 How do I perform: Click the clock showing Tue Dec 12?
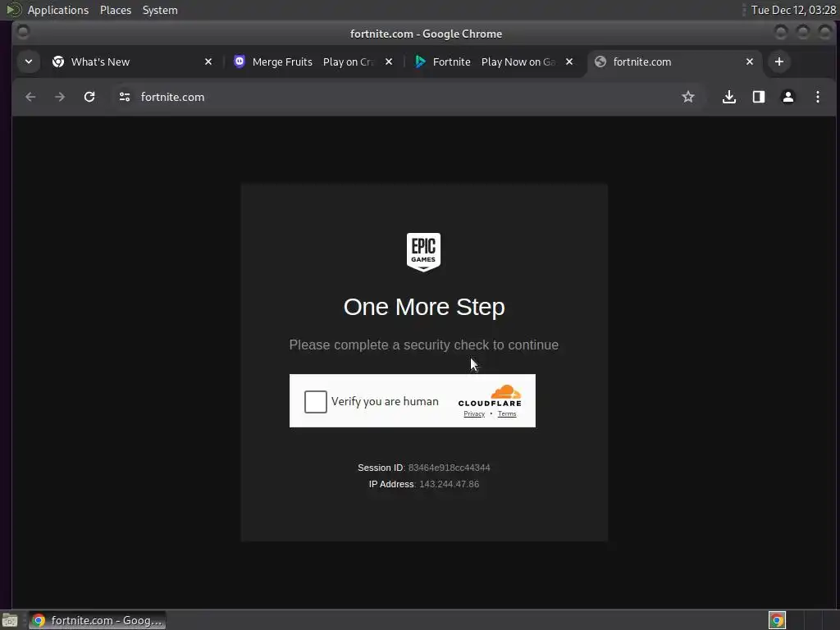793,10
